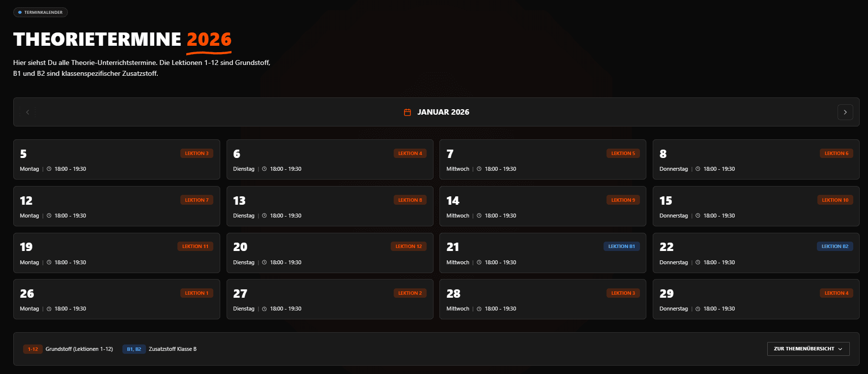Click the left arrow to view previous month

pos(27,112)
